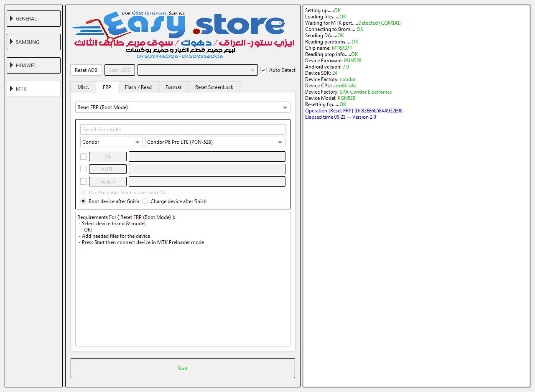This screenshot has height=392, width=535.
Task: Open the Reset ScreenLock tab
Action: [214, 87]
